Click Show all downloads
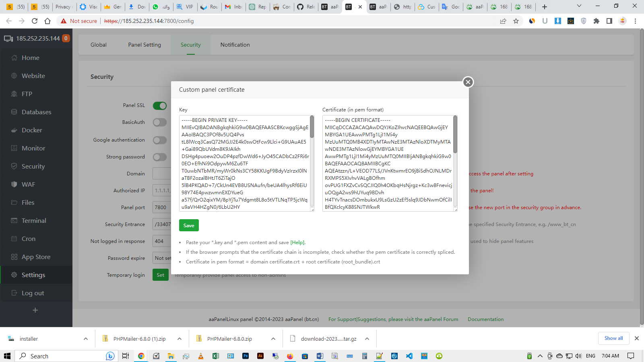Viewport: 644px width, 362px height. 613,338
